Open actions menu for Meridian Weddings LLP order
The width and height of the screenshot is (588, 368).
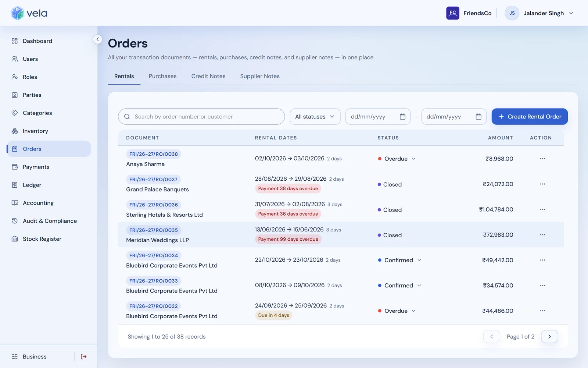542,235
